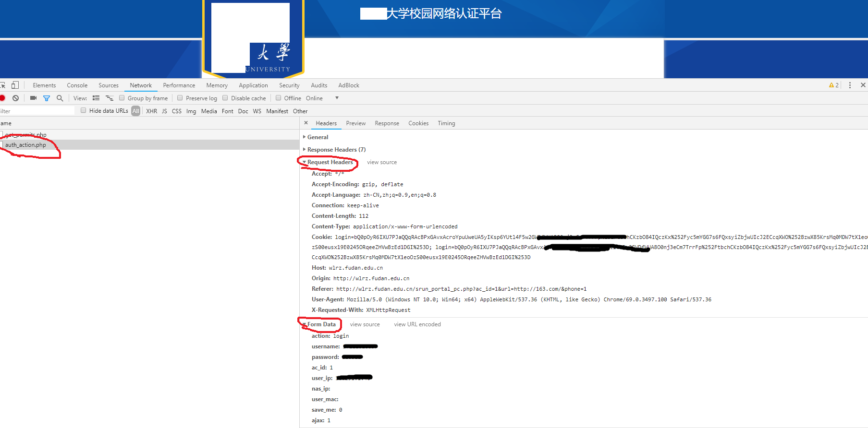The image size is (868, 428).
Task: Stop recording network log red button
Action: (2, 98)
